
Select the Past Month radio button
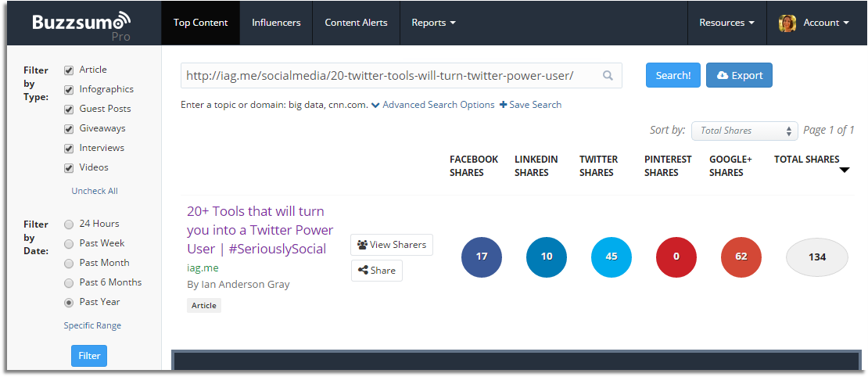[69, 264]
